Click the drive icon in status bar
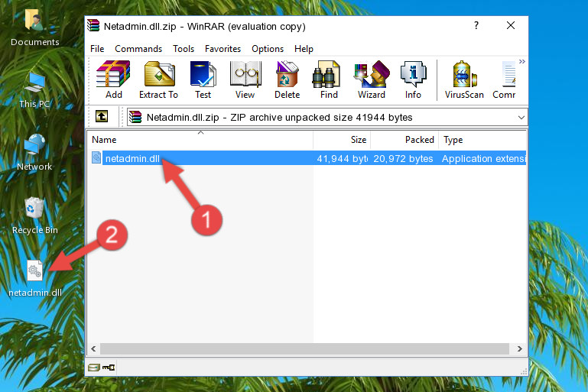The width and height of the screenshot is (588, 392). click(94, 368)
